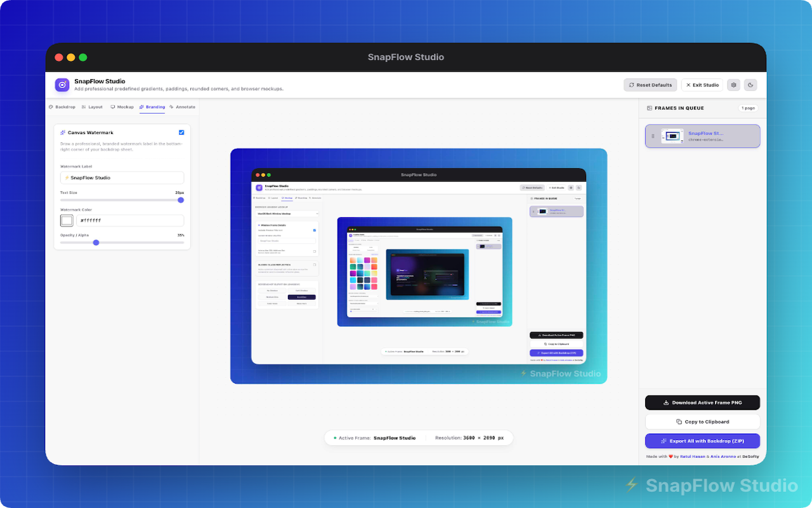812x508 pixels.
Task: Go to the Annotate tab
Action: pyautogui.click(x=182, y=107)
